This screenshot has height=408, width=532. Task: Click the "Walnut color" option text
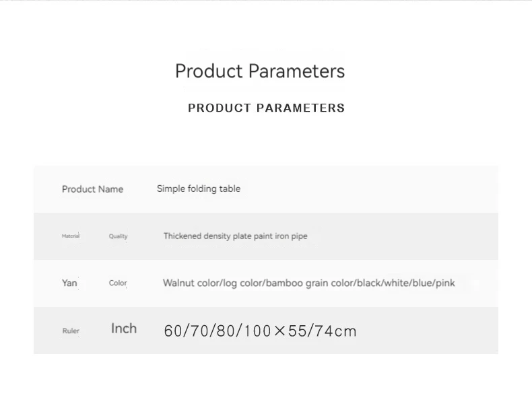click(190, 283)
